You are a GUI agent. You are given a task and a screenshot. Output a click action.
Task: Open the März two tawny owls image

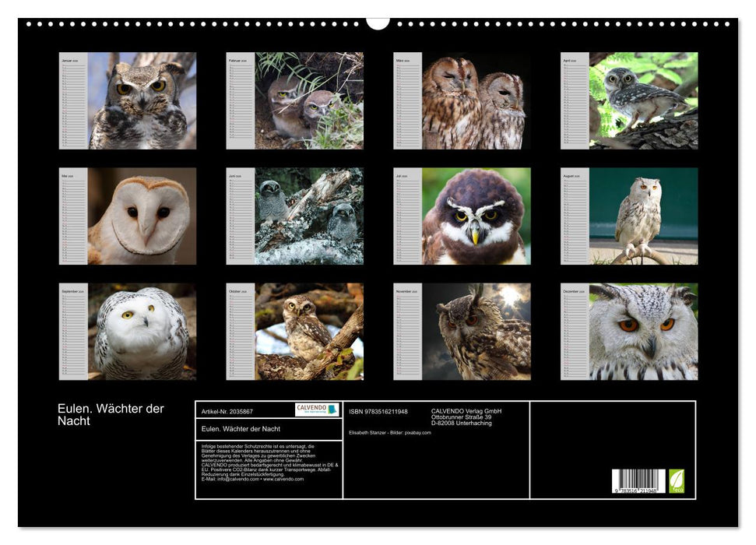click(476, 100)
